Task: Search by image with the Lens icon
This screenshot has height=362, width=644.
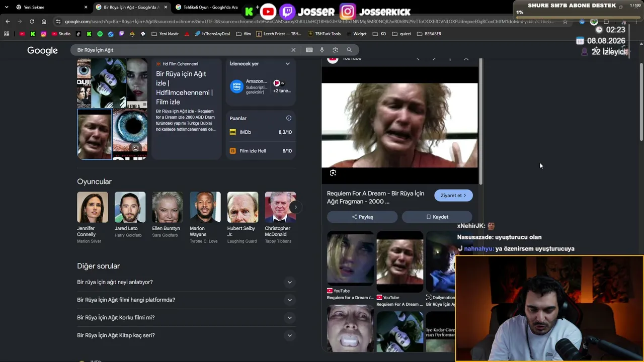Action: 335,50
